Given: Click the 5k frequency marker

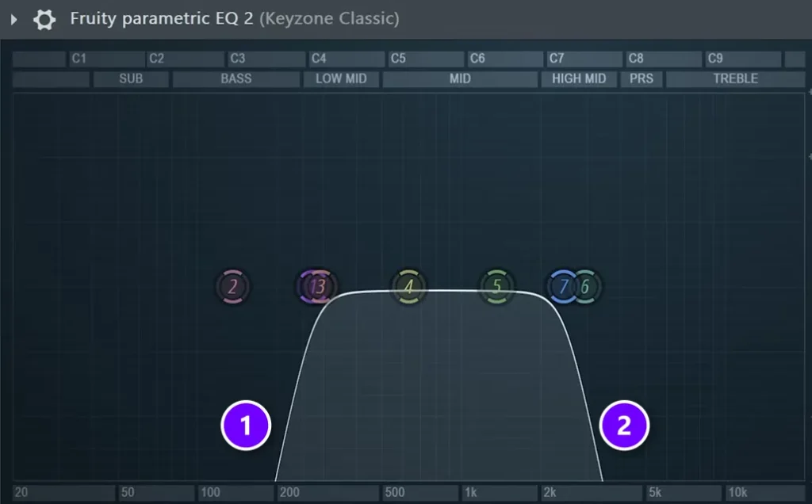Looking at the screenshot, I should pyautogui.click(x=655, y=492).
